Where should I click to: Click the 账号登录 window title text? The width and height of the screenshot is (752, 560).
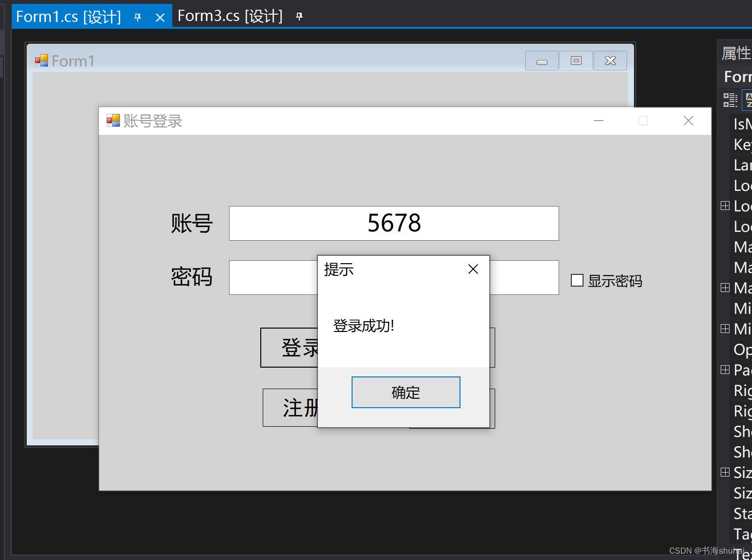pyautogui.click(x=153, y=121)
